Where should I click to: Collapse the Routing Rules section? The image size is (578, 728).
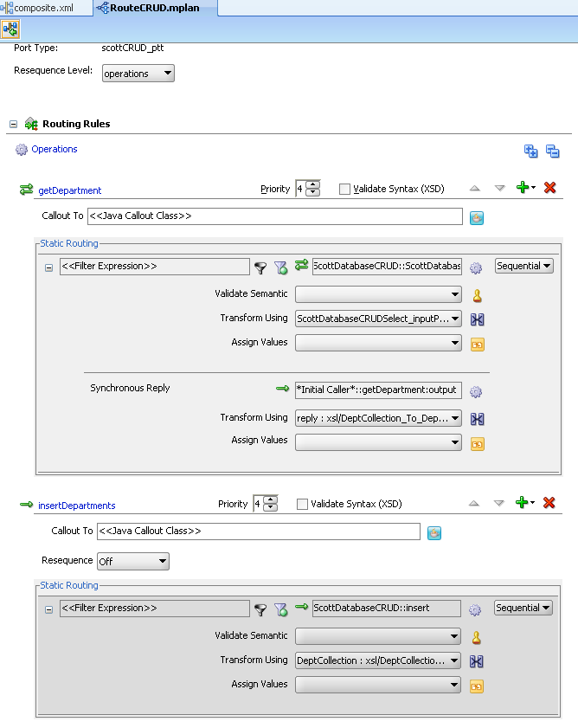pos(13,123)
